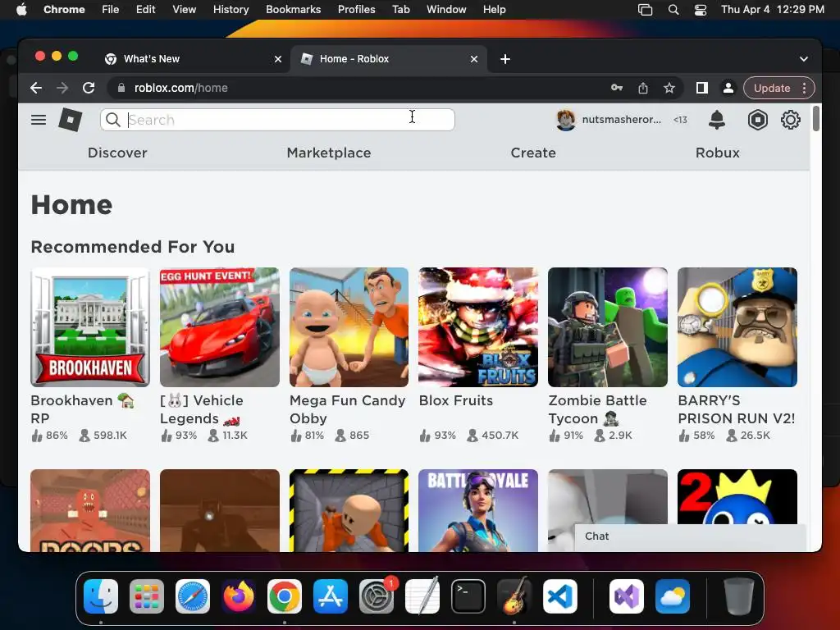
Task: Focus the Roblox Search field
Action: (277, 120)
